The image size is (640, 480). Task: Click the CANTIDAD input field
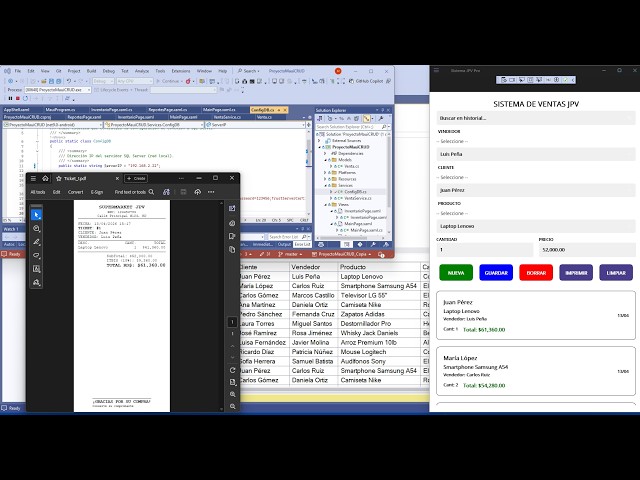[x=484, y=249]
